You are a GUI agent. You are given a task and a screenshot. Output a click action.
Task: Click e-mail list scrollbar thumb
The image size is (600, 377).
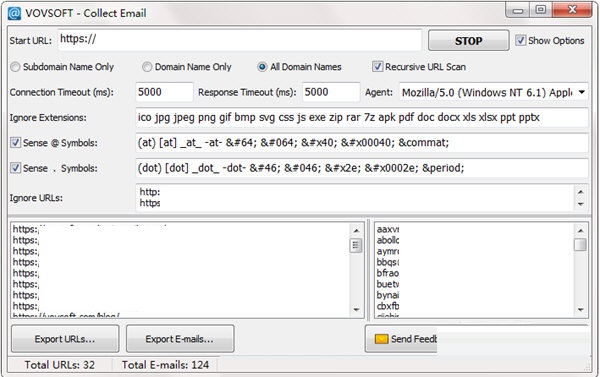(580, 245)
